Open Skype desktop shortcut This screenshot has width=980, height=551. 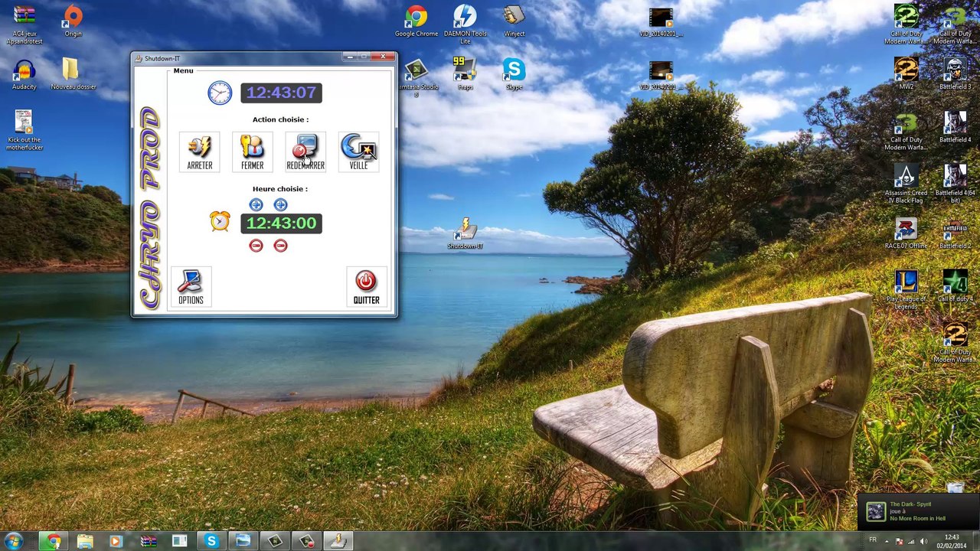click(x=514, y=74)
